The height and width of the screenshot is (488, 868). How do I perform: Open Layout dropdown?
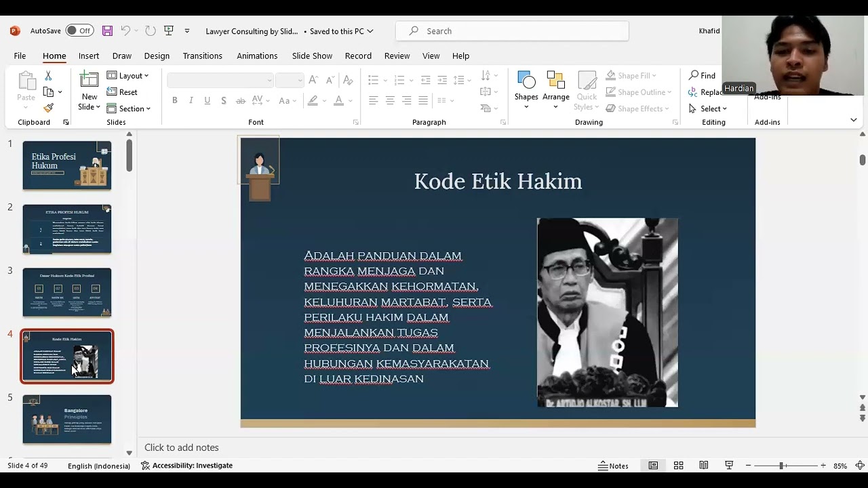[127, 76]
